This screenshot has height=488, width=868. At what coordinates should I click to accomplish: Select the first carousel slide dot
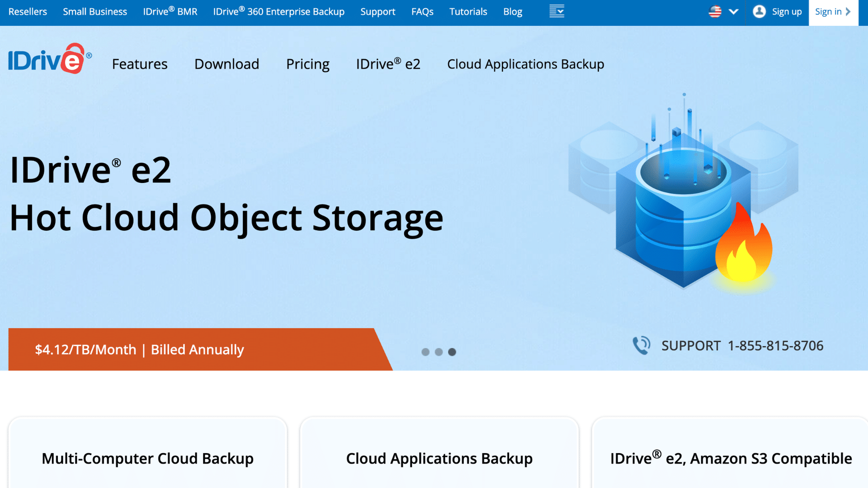425,352
